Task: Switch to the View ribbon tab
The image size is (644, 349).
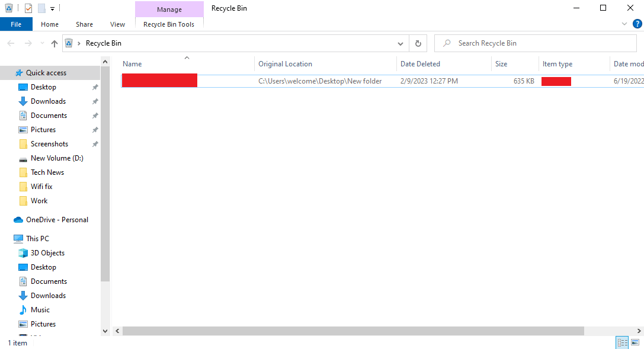Action: [x=117, y=24]
